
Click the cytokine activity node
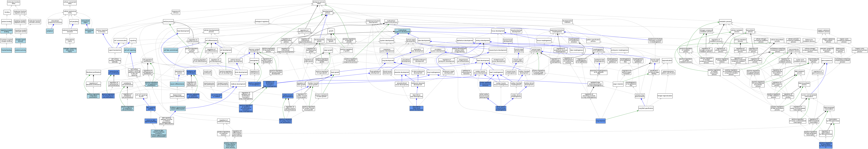[21, 50]
